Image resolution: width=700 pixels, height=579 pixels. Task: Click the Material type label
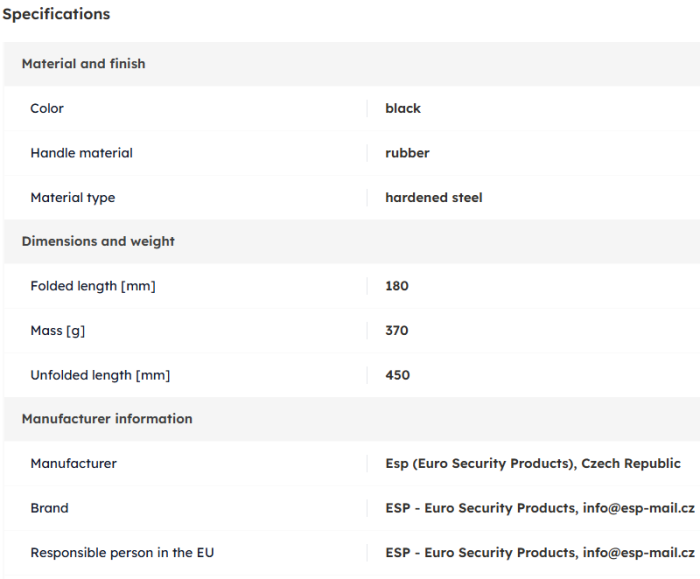click(x=73, y=197)
